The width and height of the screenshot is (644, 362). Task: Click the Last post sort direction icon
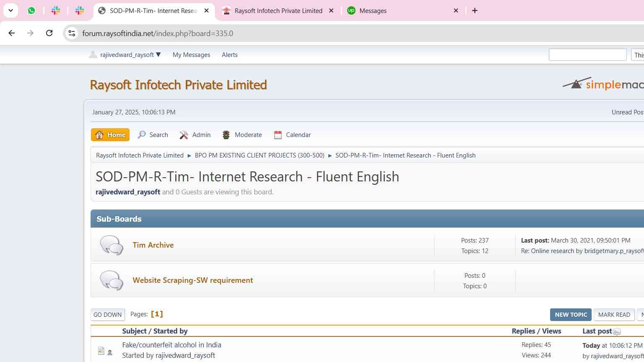617,332
